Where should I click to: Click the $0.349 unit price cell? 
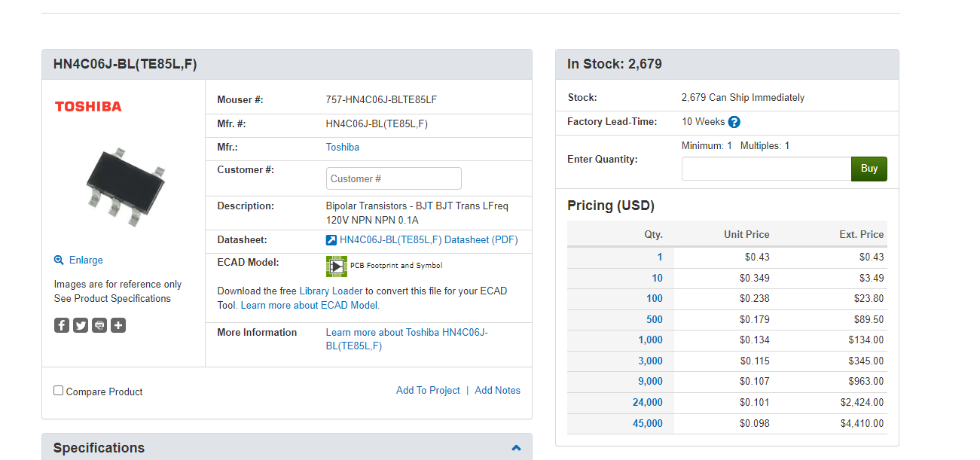[755, 278]
